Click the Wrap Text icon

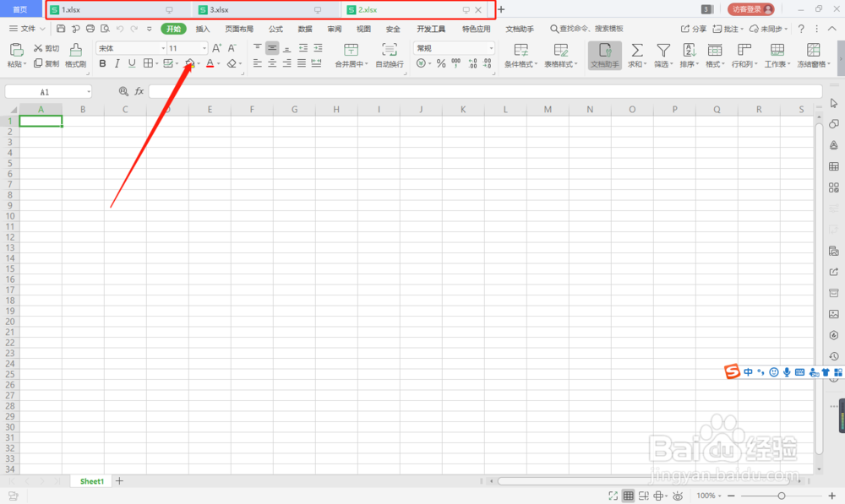pyautogui.click(x=389, y=50)
